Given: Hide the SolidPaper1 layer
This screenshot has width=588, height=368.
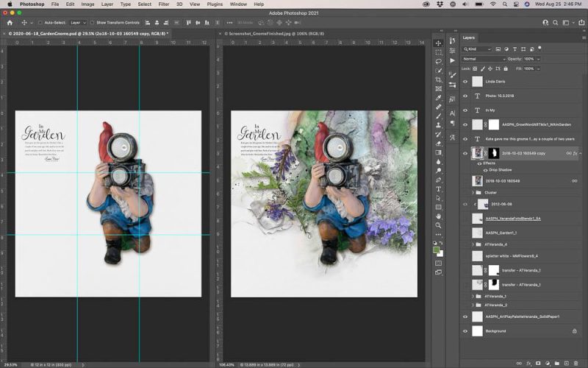Looking at the screenshot, I should [465, 316].
